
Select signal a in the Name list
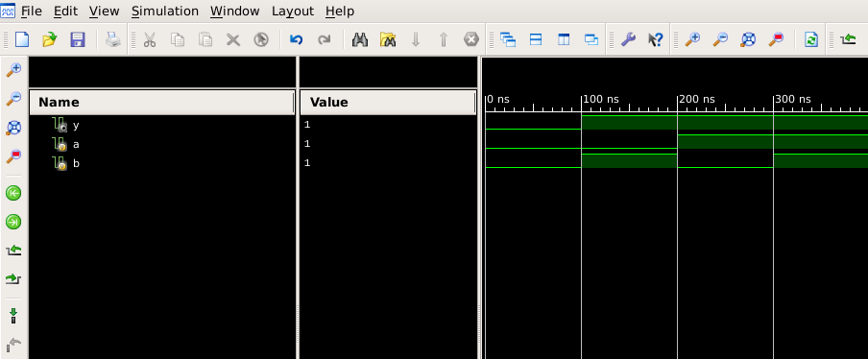coord(76,144)
